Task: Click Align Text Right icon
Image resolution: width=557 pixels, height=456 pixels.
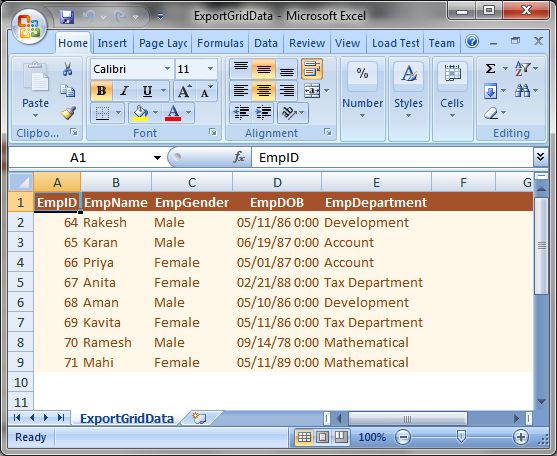Action: pos(287,91)
